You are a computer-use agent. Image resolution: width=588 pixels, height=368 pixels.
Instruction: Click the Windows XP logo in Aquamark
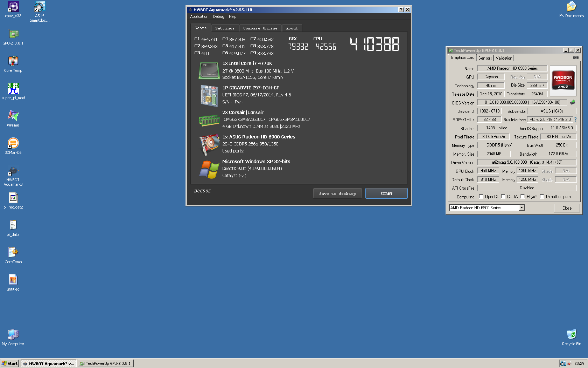[209, 170]
